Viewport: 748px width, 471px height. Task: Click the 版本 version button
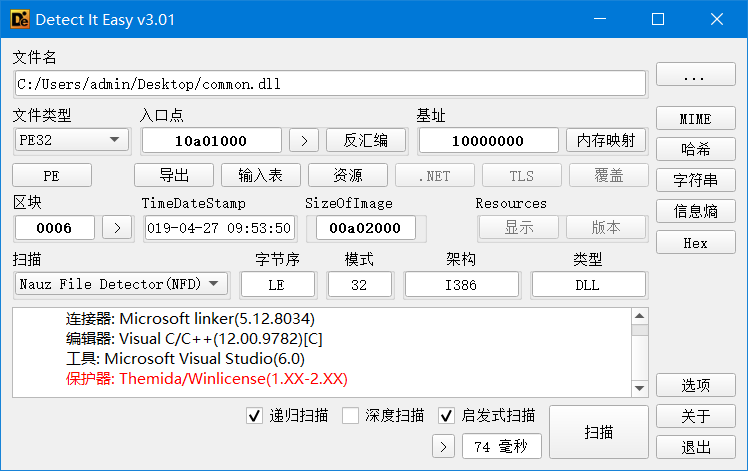(x=606, y=227)
